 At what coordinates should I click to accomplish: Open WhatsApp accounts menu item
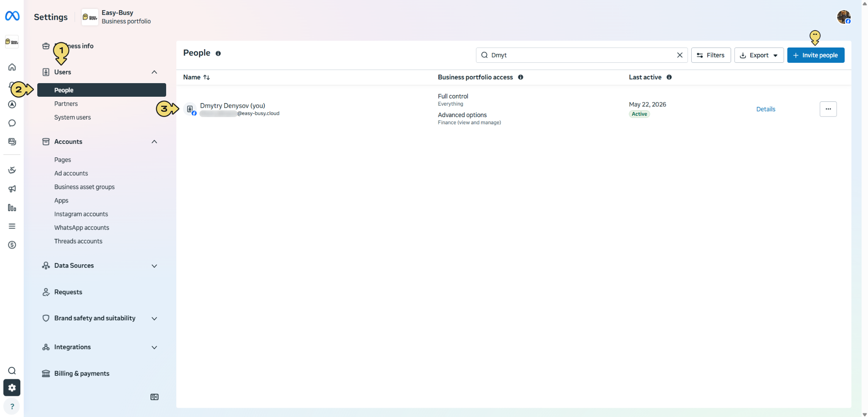pyautogui.click(x=81, y=228)
